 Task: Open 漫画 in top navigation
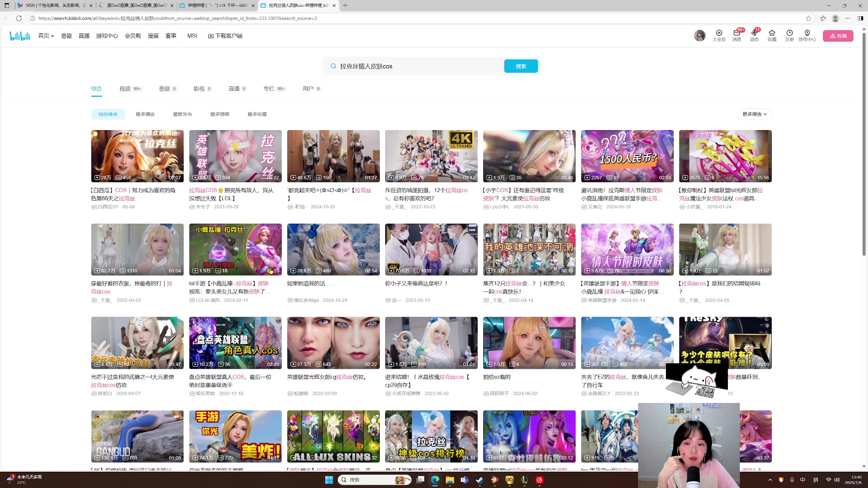(x=153, y=36)
